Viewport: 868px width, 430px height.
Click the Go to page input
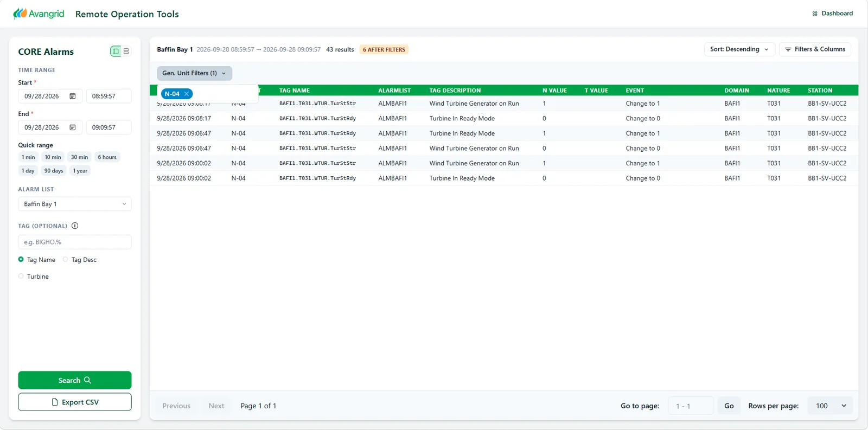pyautogui.click(x=691, y=406)
